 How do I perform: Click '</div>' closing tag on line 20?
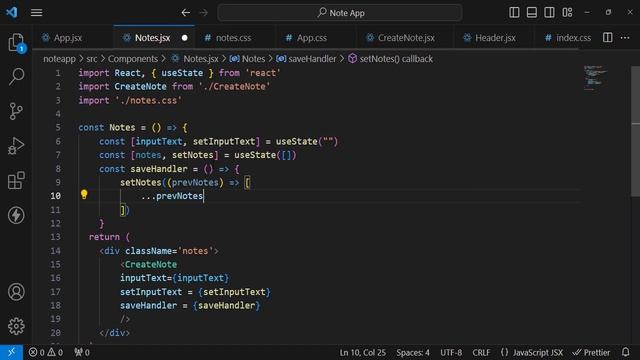115,333
